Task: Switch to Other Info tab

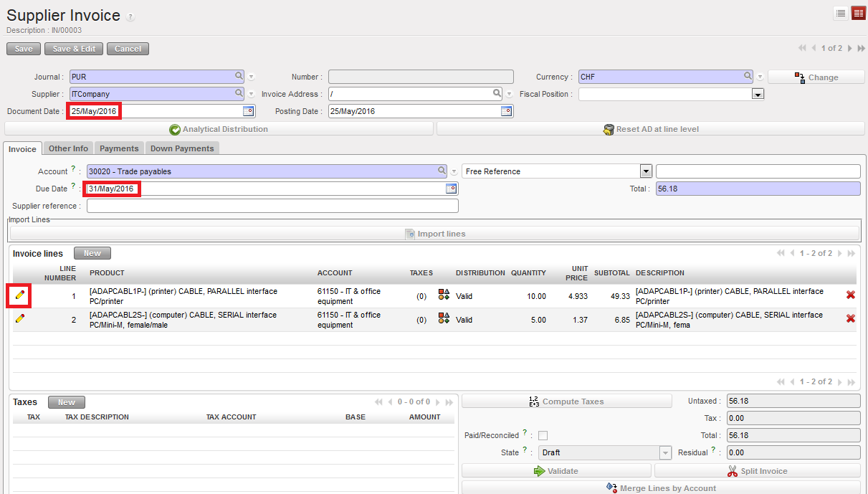Action: (x=68, y=148)
